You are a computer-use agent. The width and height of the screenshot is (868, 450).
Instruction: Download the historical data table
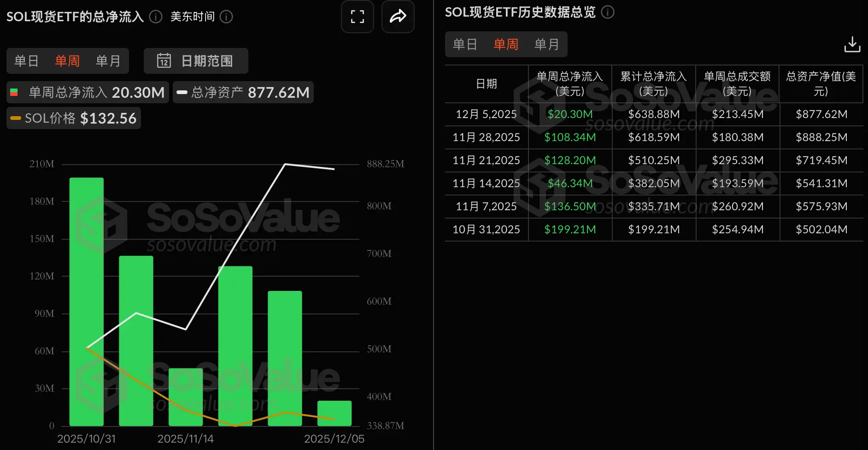pyautogui.click(x=852, y=45)
